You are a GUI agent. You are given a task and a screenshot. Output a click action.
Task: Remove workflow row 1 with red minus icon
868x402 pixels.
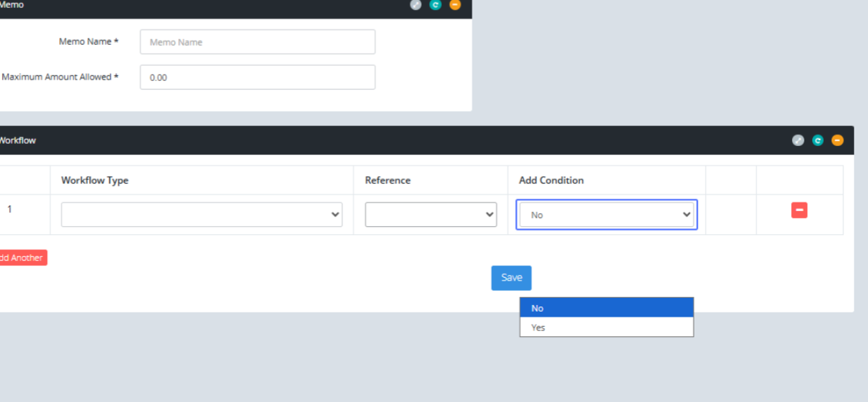pyautogui.click(x=799, y=210)
